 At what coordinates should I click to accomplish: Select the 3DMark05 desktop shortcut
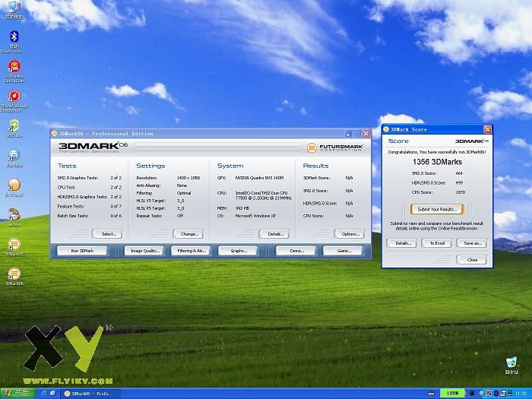[14, 247]
